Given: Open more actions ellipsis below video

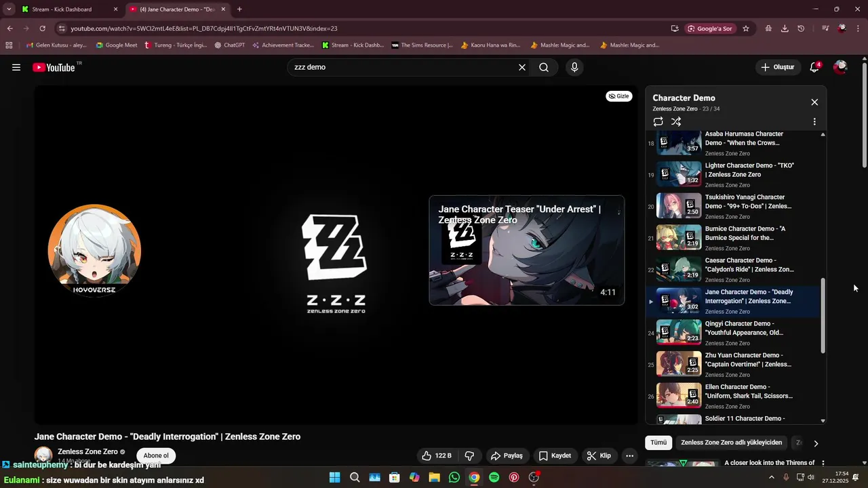Looking at the screenshot, I should point(629,455).
